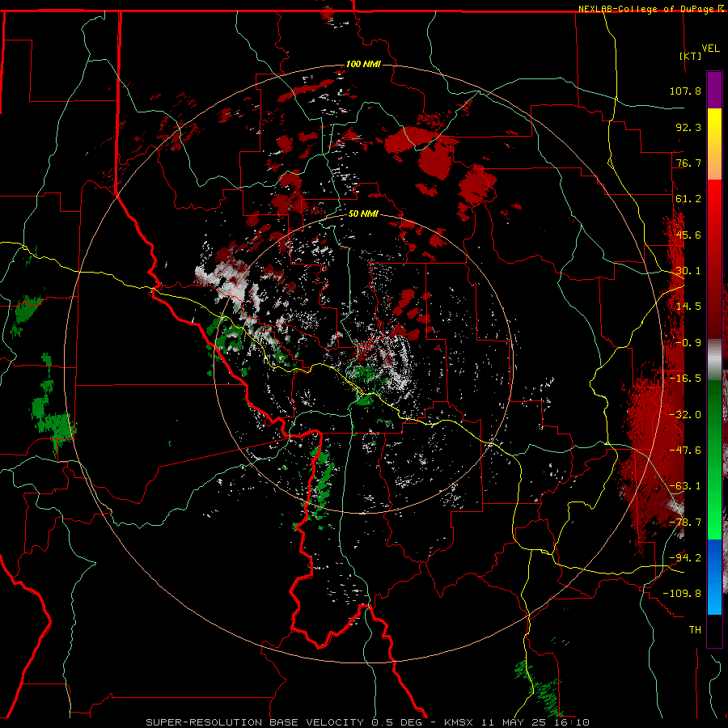Click the -63.1 scale value
The height and width of the screenshot is (728, 728).
[x=685, y=486]
